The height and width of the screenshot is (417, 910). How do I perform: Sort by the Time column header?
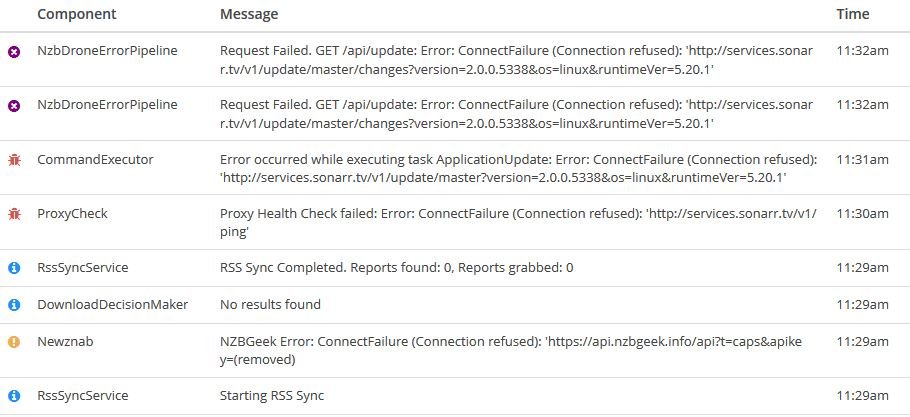point(853,14)
